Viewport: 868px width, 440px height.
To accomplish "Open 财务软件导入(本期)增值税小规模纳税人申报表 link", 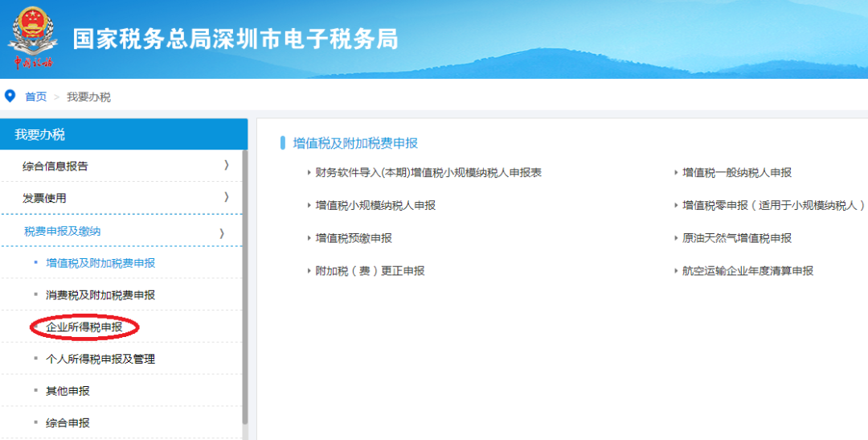I will (428, 173).
